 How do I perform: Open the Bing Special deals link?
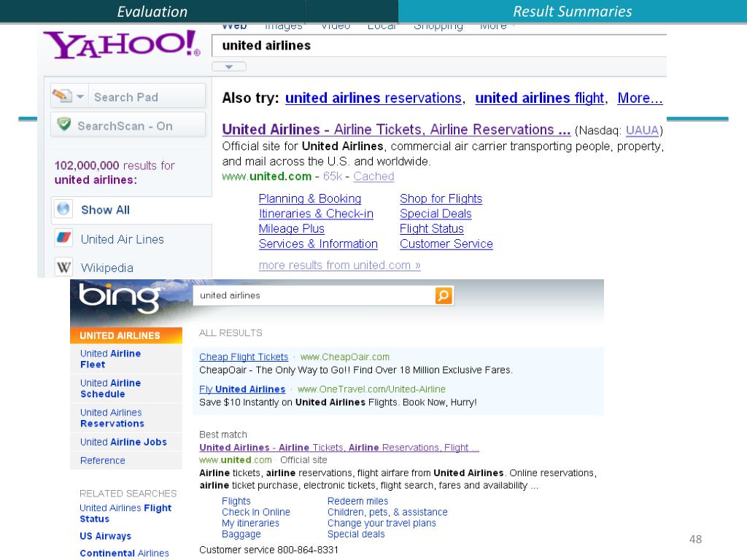point(356,534)
